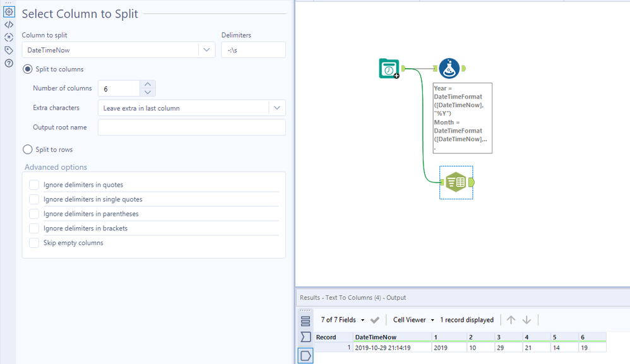Enable Ignore delimiters in quotes
Image resolution: width=630 pixels, height=364 pixels.
tap(34, 185)
